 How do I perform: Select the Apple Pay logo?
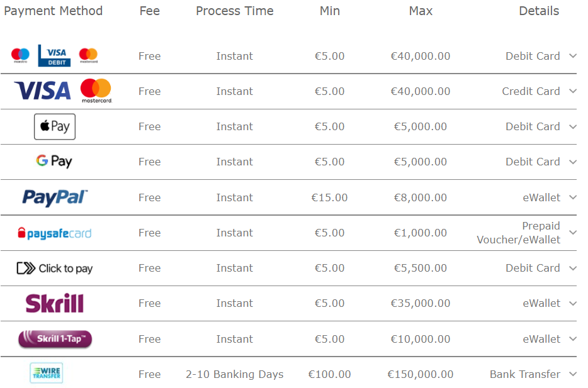55,126
